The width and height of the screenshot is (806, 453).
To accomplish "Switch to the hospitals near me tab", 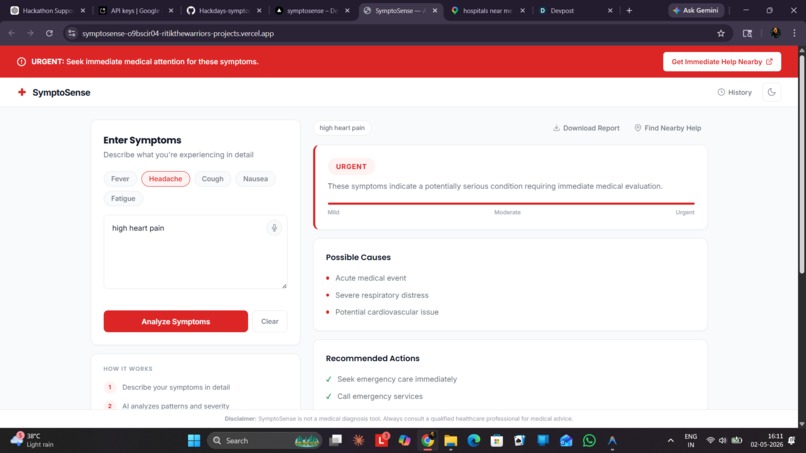I will coord(487,10).
